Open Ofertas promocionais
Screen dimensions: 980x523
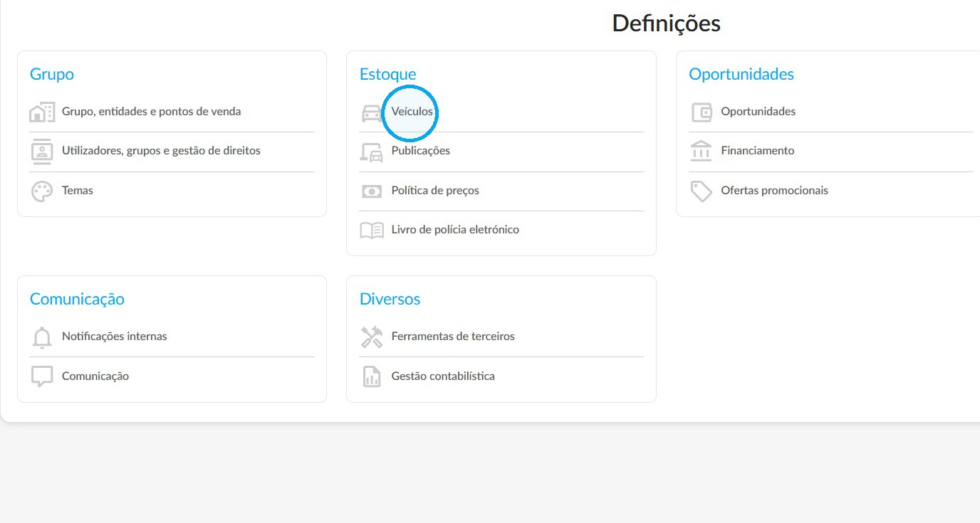[x=775, y=191]
